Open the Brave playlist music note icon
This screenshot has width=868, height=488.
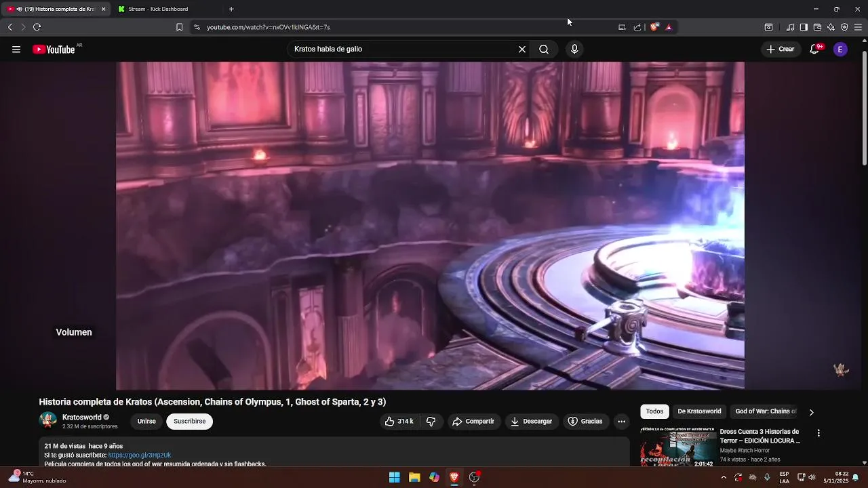coord(790,27)
